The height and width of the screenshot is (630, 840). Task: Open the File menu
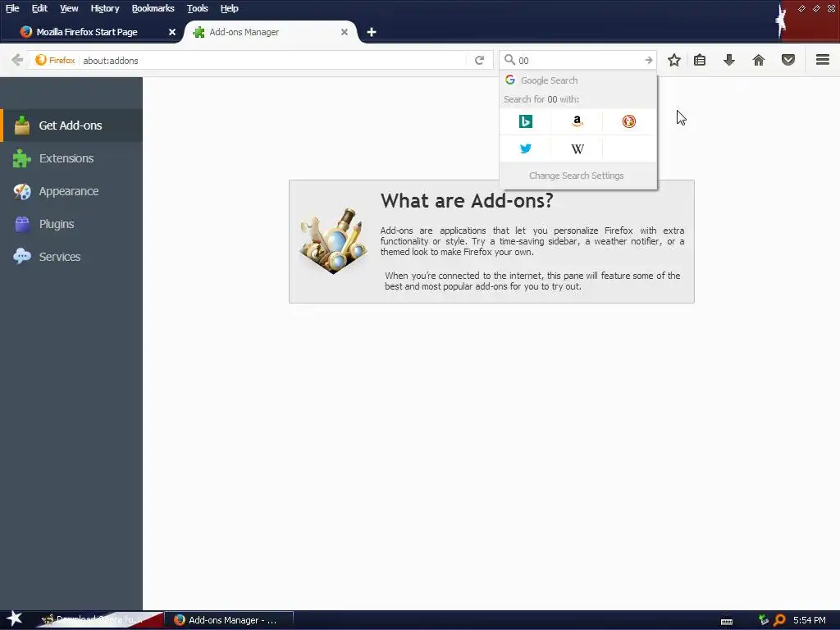click(x=12, y=8)
